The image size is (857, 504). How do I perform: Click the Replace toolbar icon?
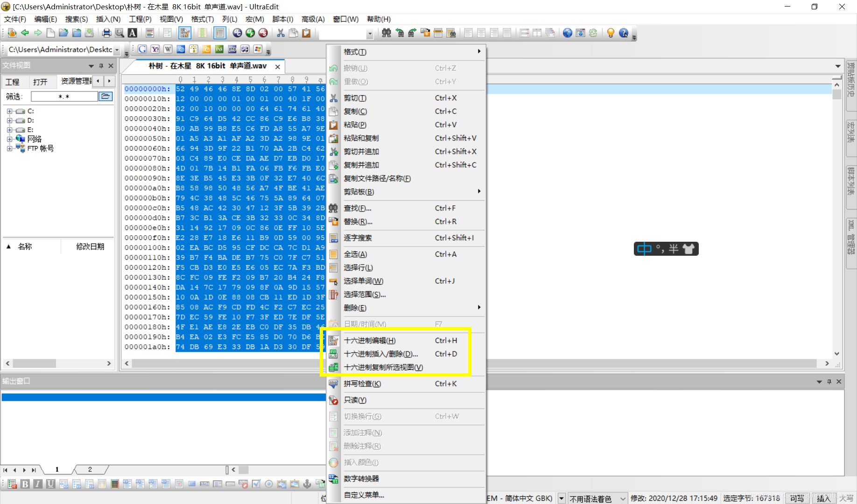[425, 33]
